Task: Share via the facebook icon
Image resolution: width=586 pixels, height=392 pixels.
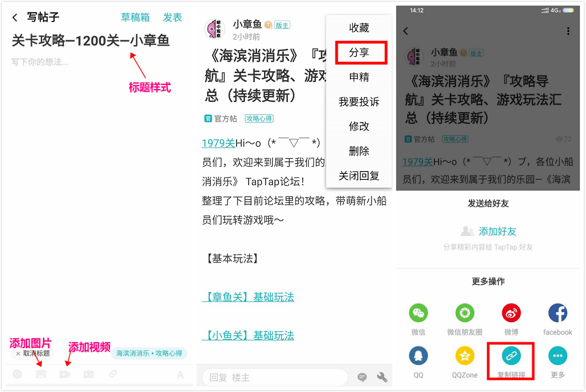Action: [x=558, y=313]
